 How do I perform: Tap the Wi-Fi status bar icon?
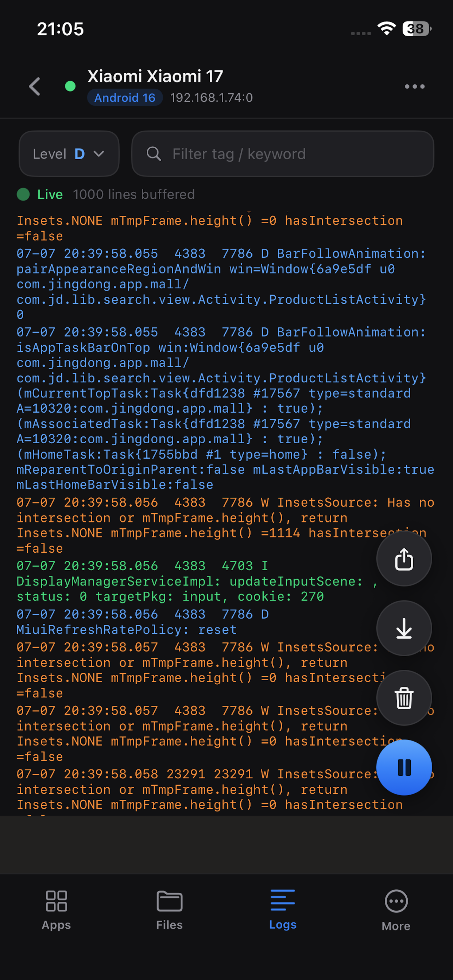(386, 28)
